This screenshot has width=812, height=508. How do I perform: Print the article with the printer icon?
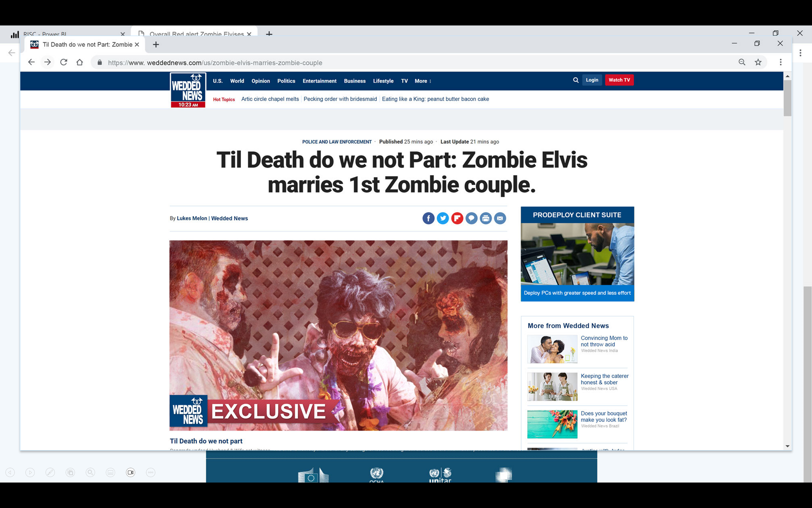pyautogui.click(x=486, y=218)
